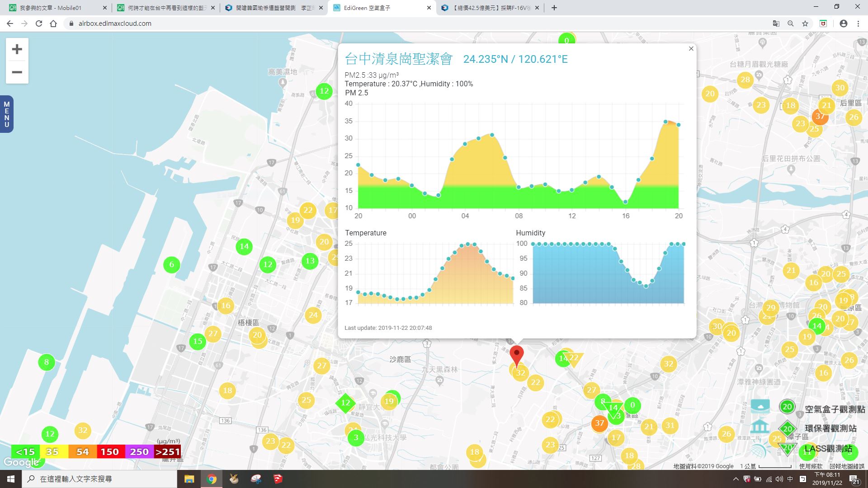868x488 pixels.
Task: Expand the side MENU panel
Action: click(6, 114)
